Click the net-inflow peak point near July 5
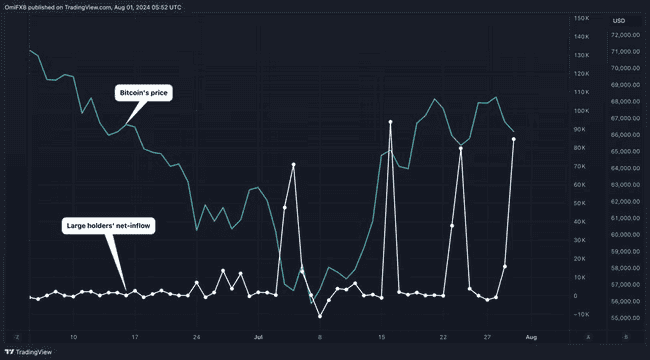 click(x=293, y=165)
